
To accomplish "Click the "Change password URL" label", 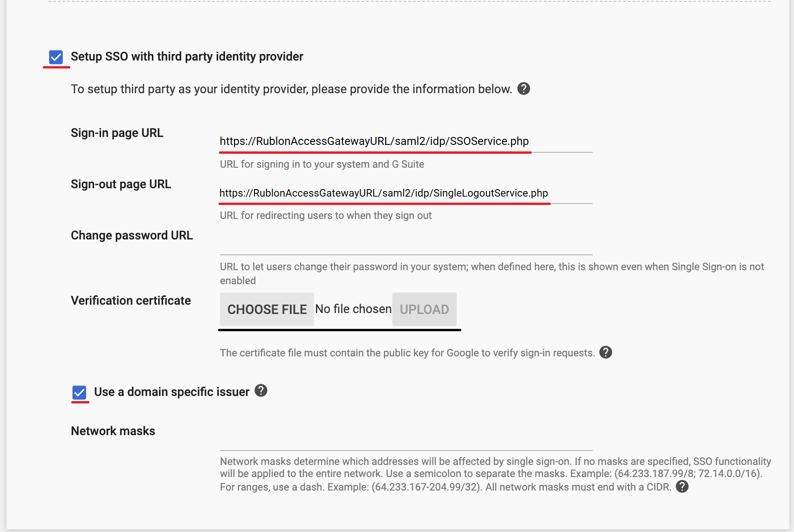I will coord(131,235).
